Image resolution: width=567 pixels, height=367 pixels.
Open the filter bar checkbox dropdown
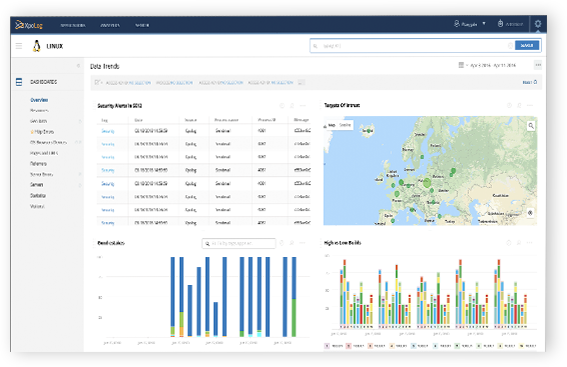click(x=98, y=82)
